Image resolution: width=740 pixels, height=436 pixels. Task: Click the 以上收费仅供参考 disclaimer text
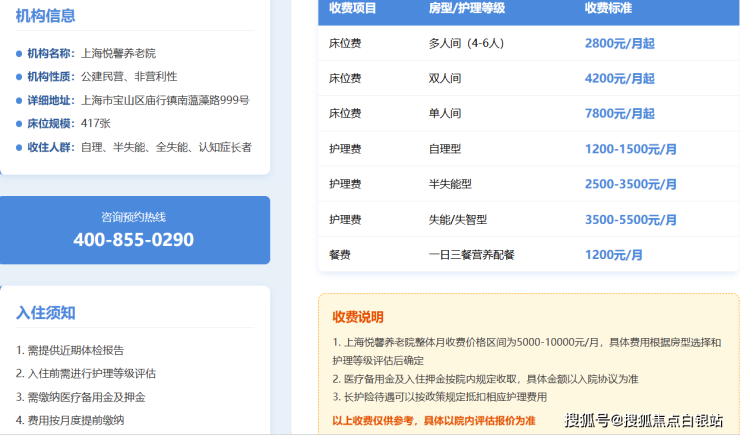(434, 420)
